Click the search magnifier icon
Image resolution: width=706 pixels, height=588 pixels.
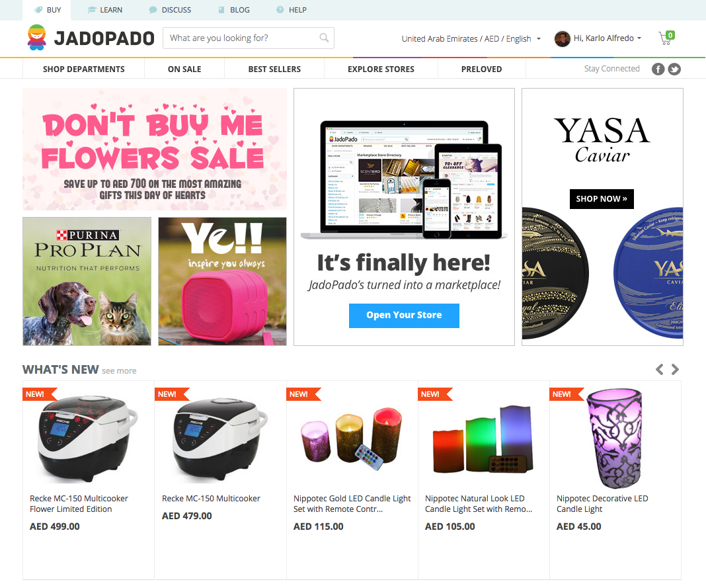point(324,38)
